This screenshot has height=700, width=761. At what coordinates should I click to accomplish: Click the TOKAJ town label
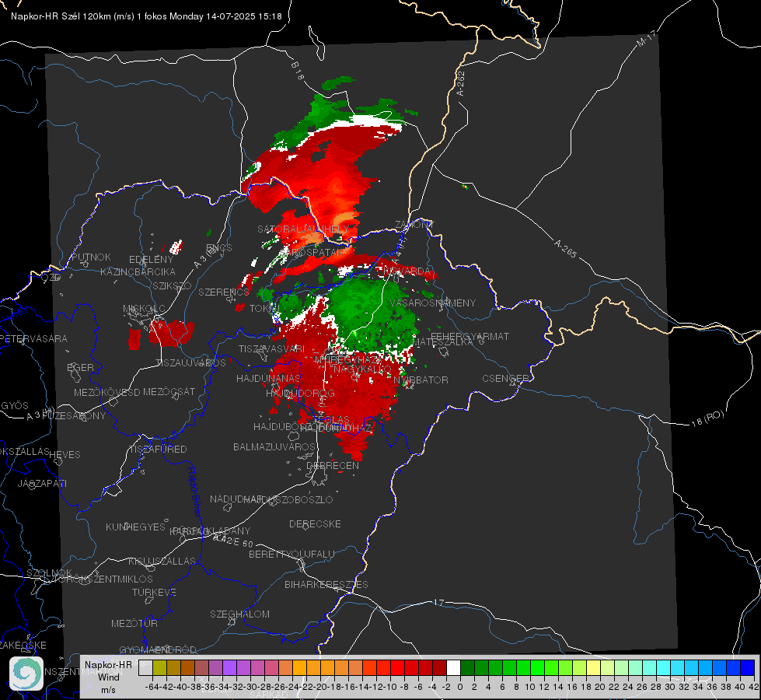coord(264,309)
